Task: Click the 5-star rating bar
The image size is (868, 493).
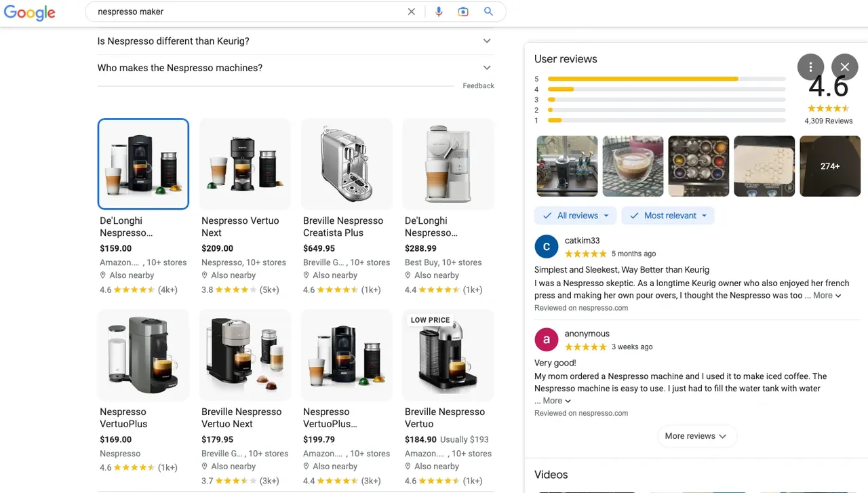Action: coord(667,79)
